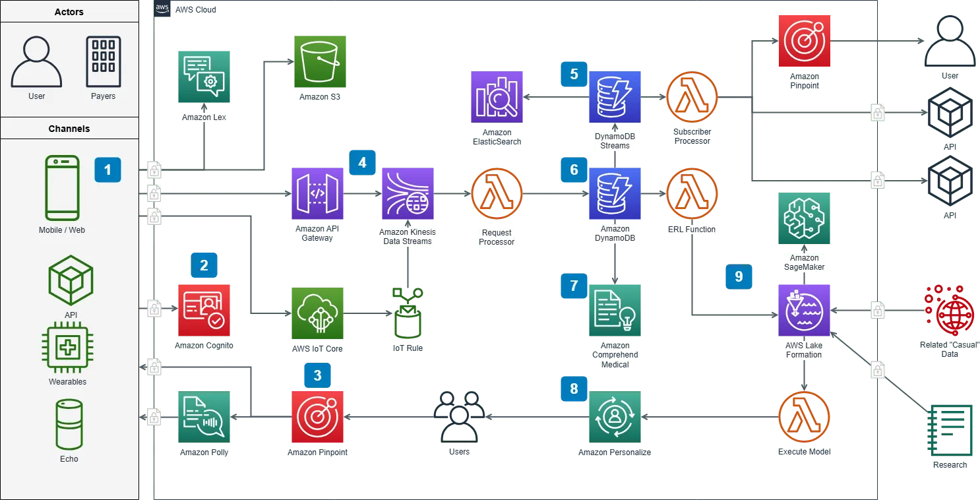Click Amazon Pinpoint icon beside Amazon Polly
The image size is (980, 500).
(317, 417)
